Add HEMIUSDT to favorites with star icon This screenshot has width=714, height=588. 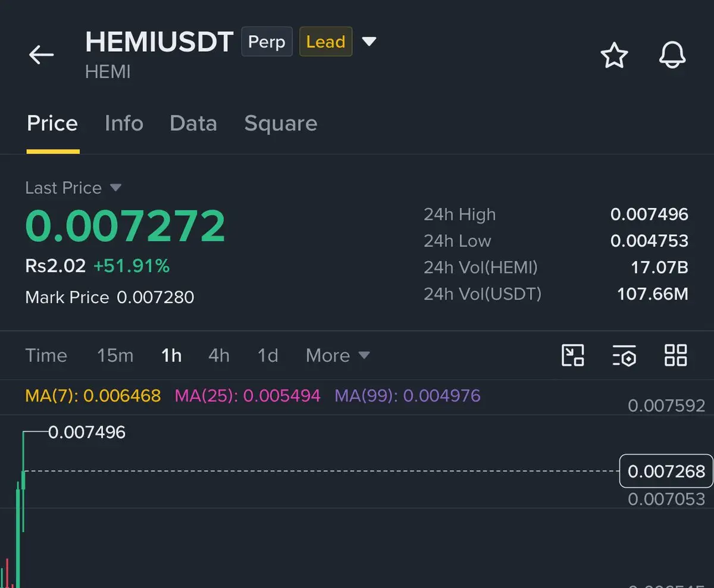point(614,55)
